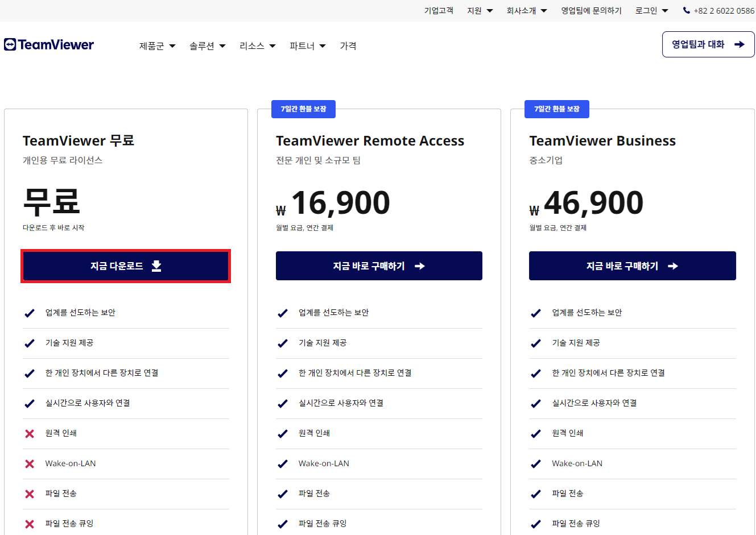This screenshot has height=535, width=756.
Task: Expand the 리소스 menu
Action: 258,46
